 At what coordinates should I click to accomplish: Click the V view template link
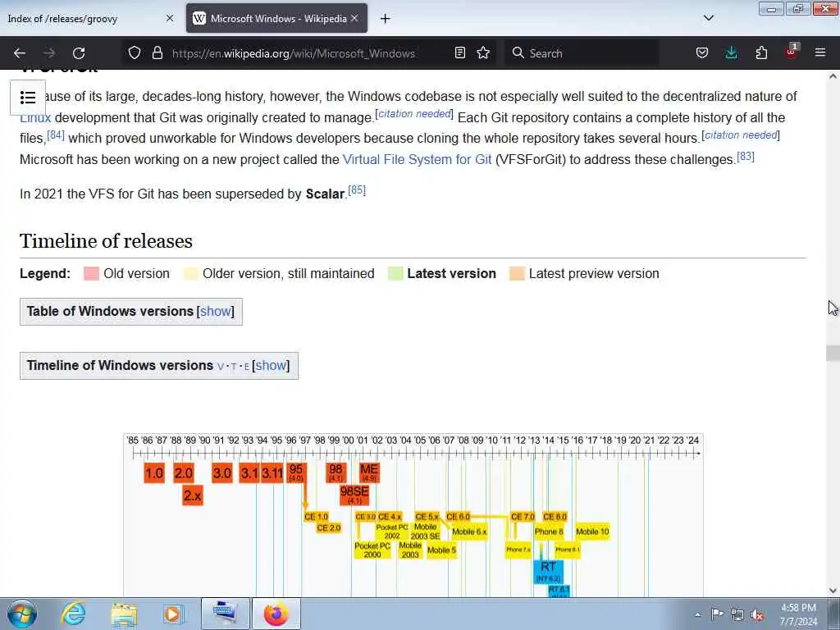point(220,367)
